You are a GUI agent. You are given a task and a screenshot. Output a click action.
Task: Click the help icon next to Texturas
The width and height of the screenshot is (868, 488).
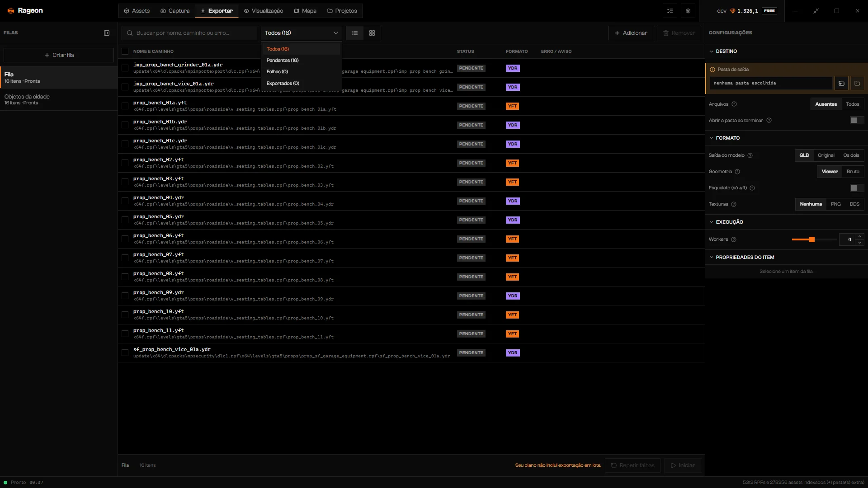point(734,204)
